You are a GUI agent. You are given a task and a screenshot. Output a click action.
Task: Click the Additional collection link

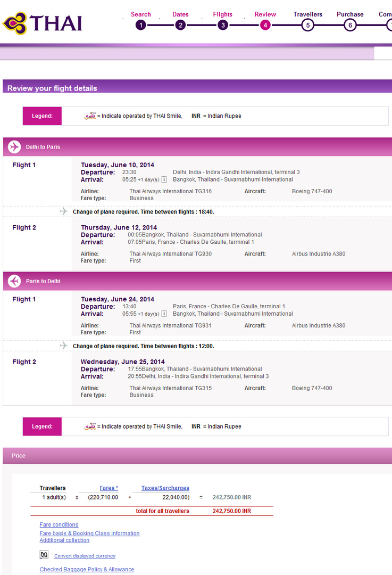[64, 540]
